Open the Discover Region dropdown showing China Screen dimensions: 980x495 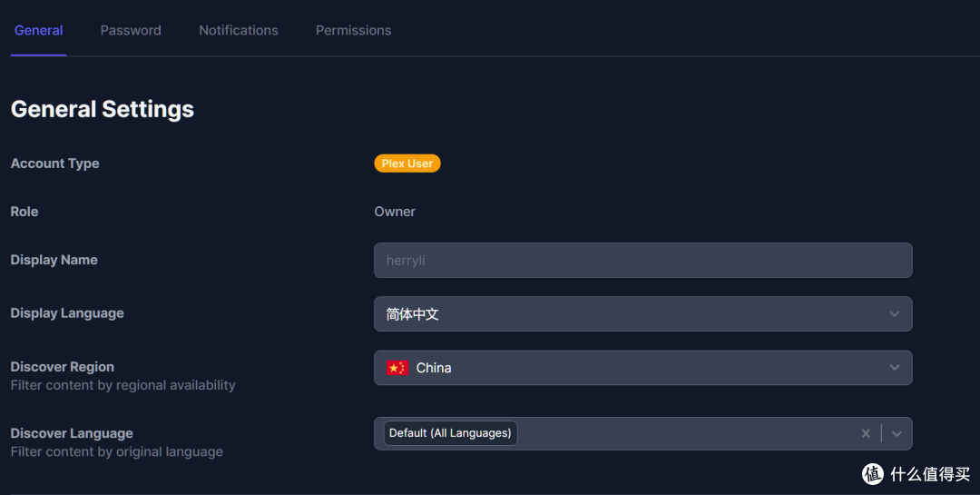coord(635,368)
